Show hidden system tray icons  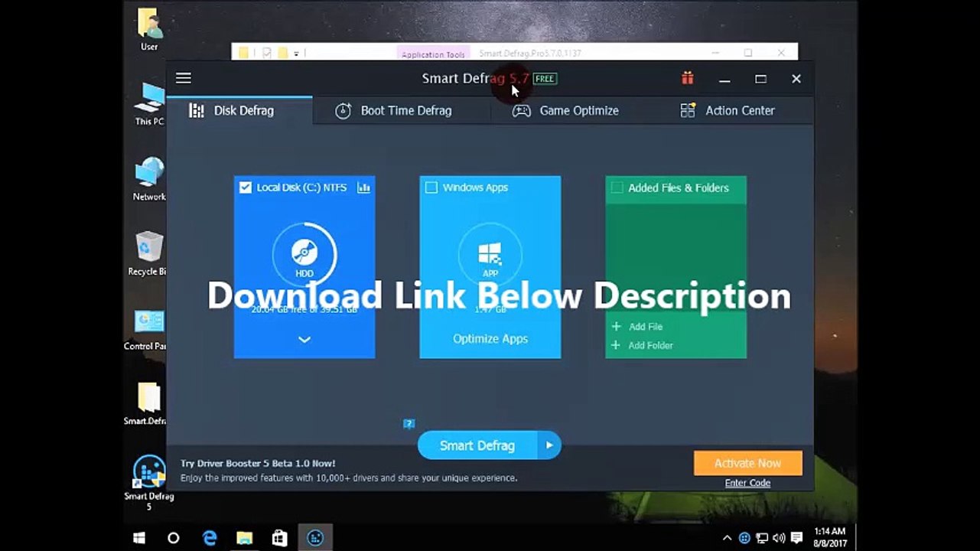click(x=727, y=538)
